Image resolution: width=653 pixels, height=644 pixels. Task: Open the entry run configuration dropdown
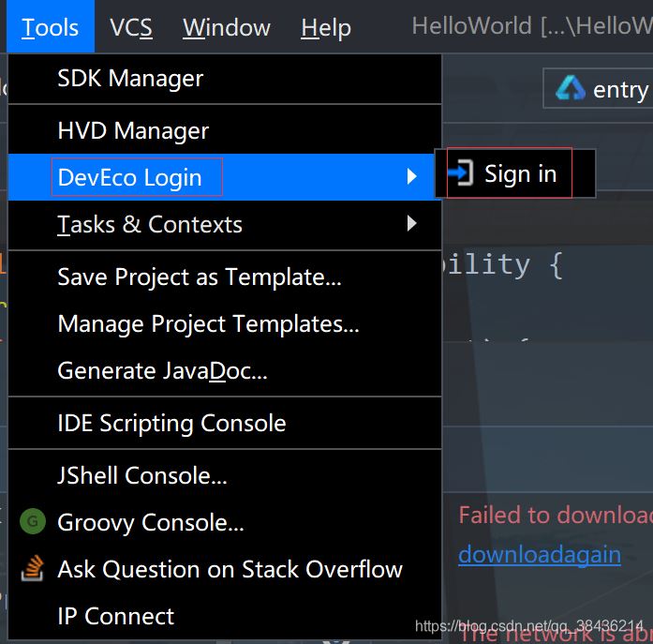[x=618, y=89]
